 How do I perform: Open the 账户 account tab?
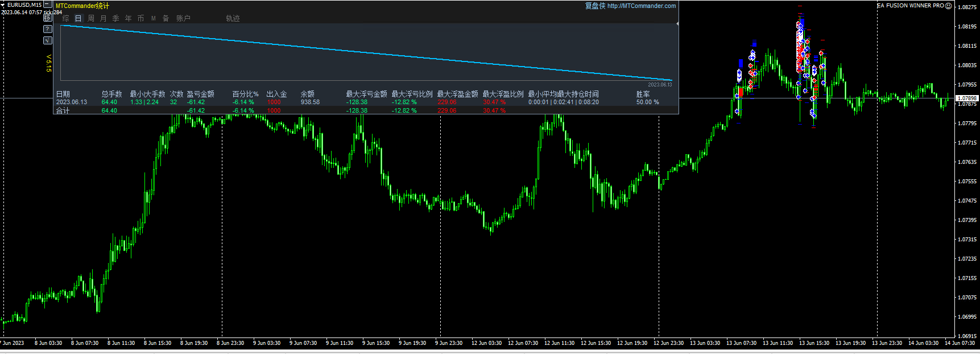[183, 19]
